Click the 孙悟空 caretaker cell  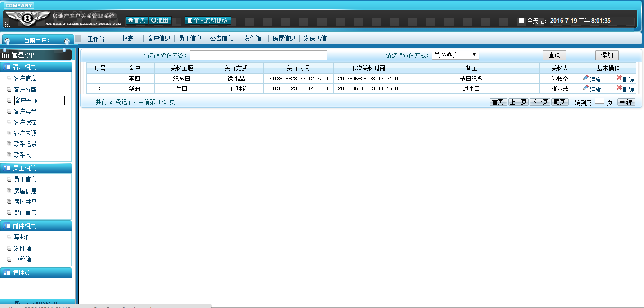tap(560, 79)
